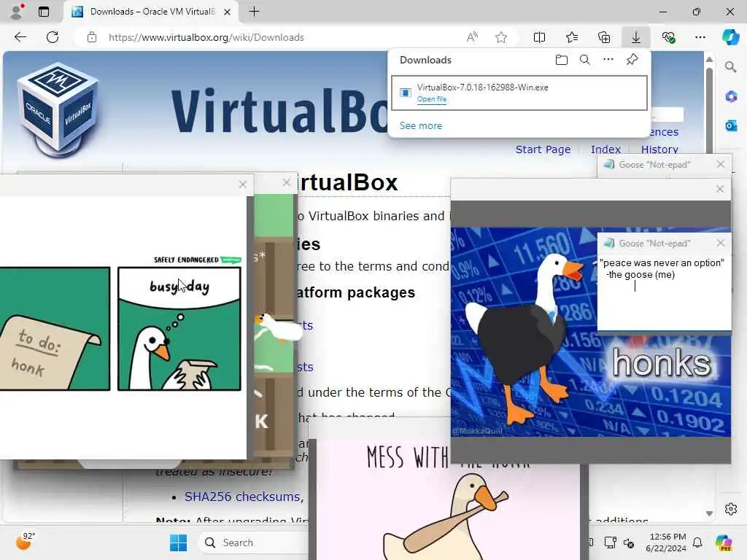Select the Downloads – Oracle VM VirtualBox tab

coord(152,12)
